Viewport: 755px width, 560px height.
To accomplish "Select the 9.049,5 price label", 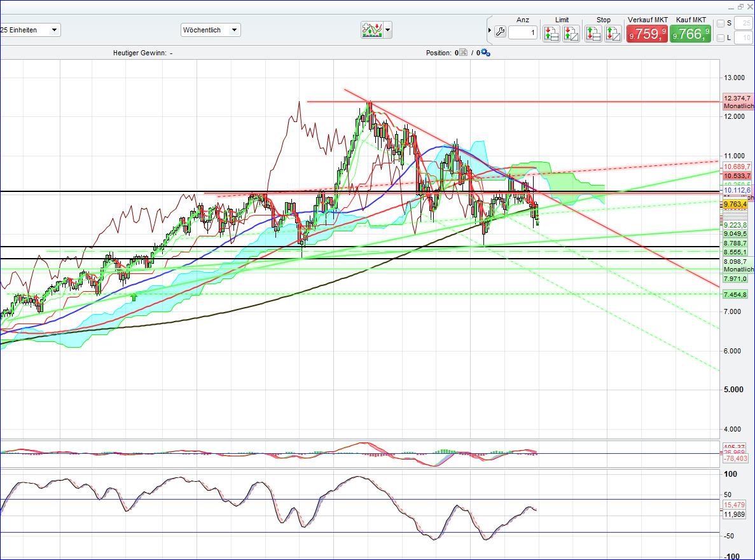I will click(x=735, y=233).
